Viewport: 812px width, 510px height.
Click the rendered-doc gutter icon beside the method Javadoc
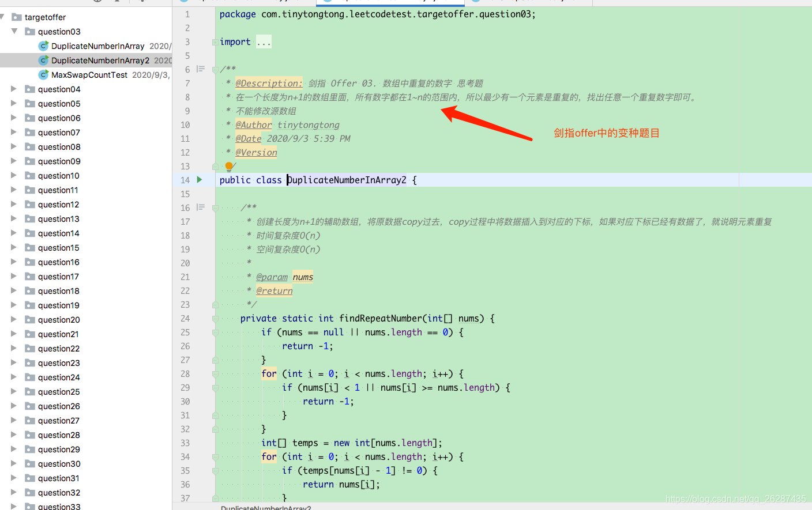tap(201, 207)
